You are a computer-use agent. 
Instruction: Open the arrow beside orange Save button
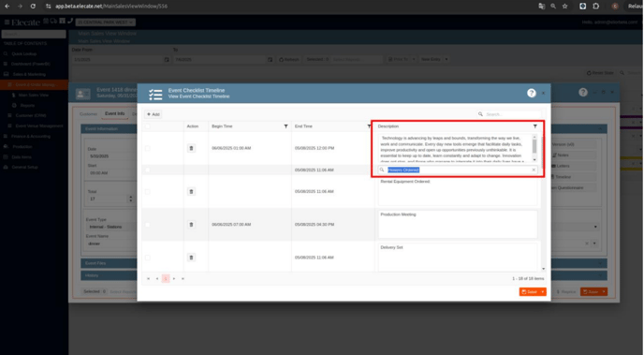coord(543,291)
